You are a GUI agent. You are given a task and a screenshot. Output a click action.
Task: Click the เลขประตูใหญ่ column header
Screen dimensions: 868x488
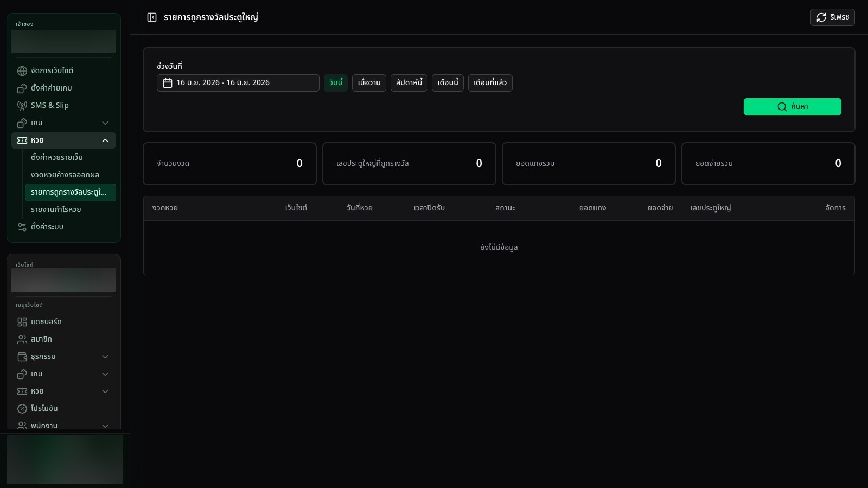(711, 208)
